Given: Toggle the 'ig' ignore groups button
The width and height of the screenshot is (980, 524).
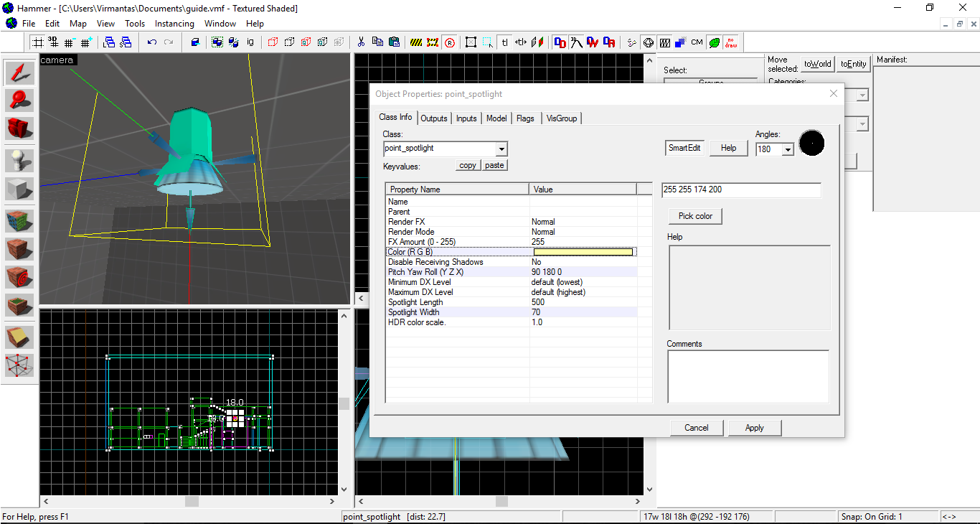Looking at the screenshot, I should click(250, 42).
